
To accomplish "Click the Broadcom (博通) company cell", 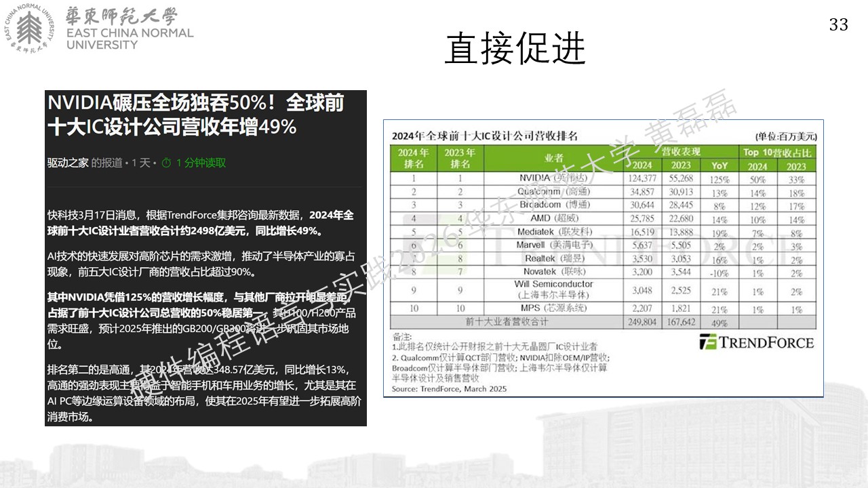I will tap(553, 205).
